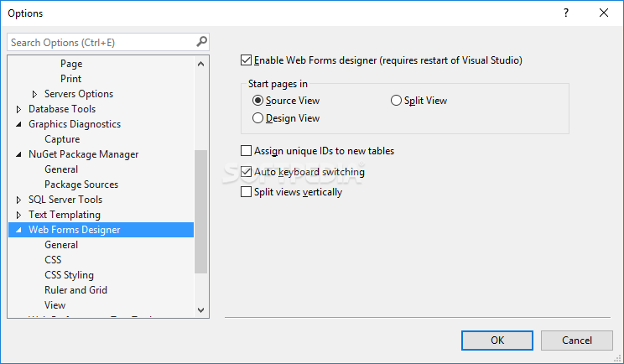
Task: Click the search magnifier icon
Action: 201,42
